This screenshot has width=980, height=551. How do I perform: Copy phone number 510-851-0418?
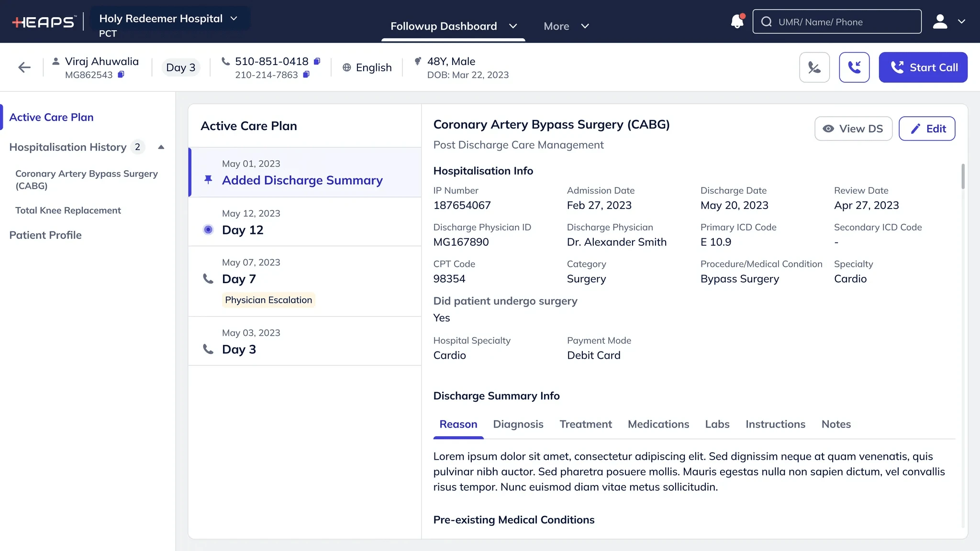(x=317, y=61)
